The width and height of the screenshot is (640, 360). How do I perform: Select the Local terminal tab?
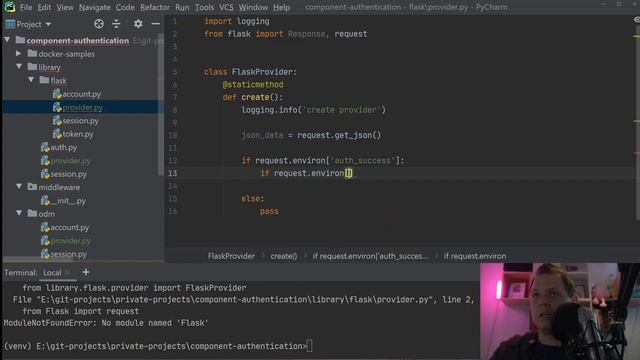coord(52,273)
